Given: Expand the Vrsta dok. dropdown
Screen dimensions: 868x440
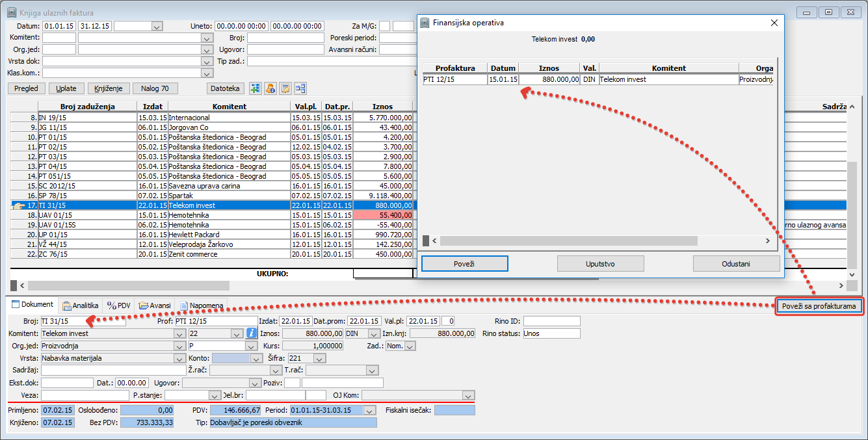Looking at the screenshot, I should tap(207, 61).
